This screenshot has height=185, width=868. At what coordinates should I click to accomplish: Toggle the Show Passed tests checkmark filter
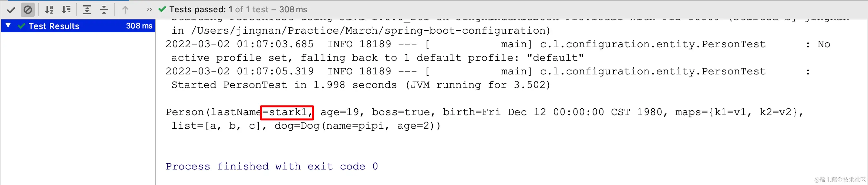11,9
